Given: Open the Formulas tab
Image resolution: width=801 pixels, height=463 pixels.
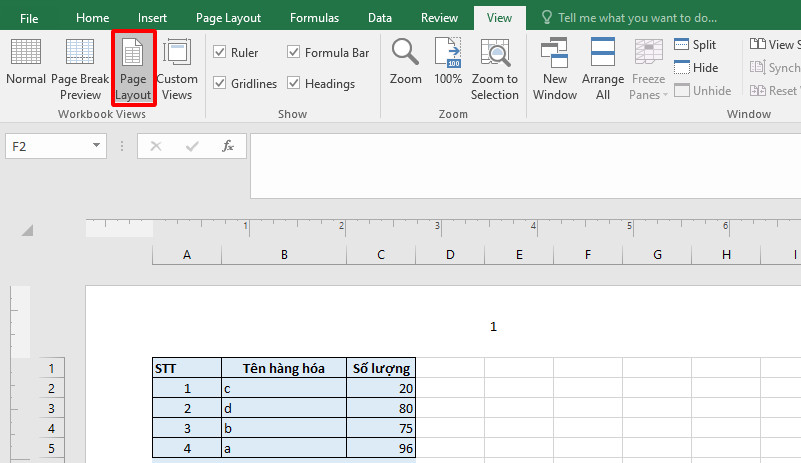Looking at the screenshot, I should 314,18.
